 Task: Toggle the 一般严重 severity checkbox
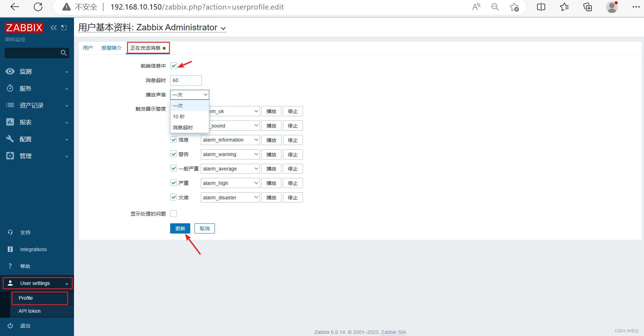(x=173, y=168)
